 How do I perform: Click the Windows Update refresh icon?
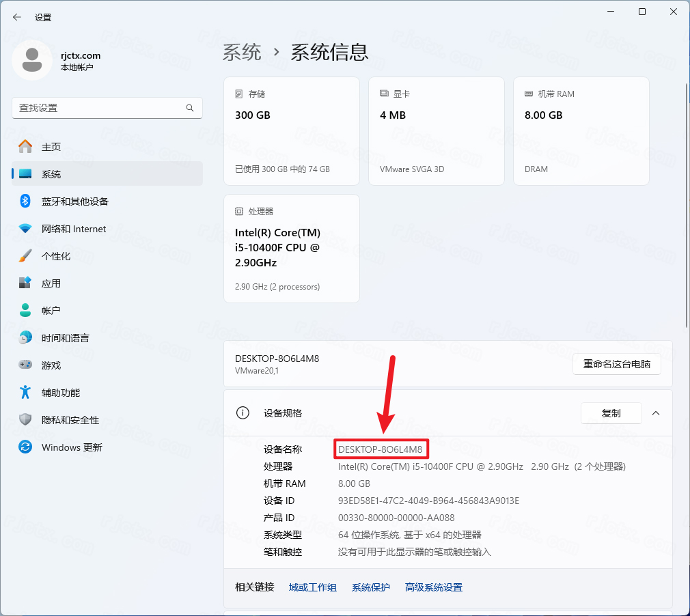(25, 447)
